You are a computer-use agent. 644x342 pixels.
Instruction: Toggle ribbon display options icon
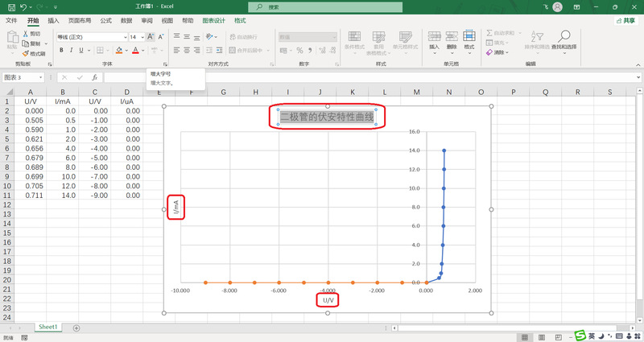[576, 7]
